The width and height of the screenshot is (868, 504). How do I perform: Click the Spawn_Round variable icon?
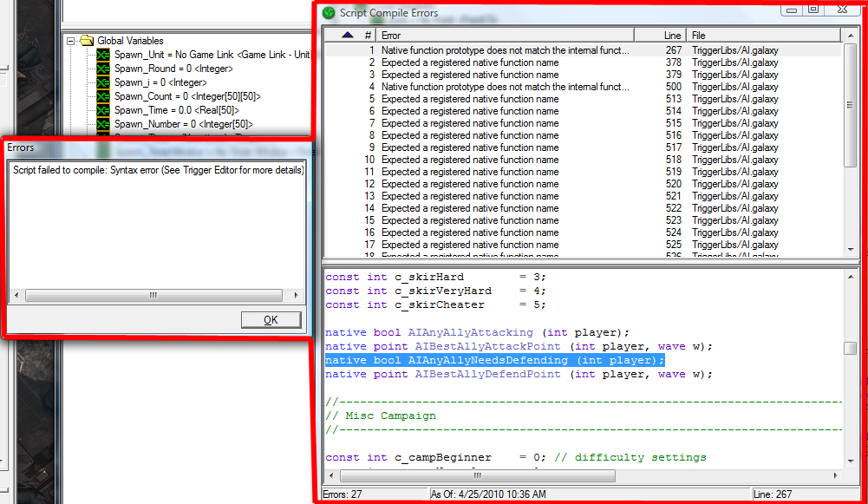[x=103, y=69]
